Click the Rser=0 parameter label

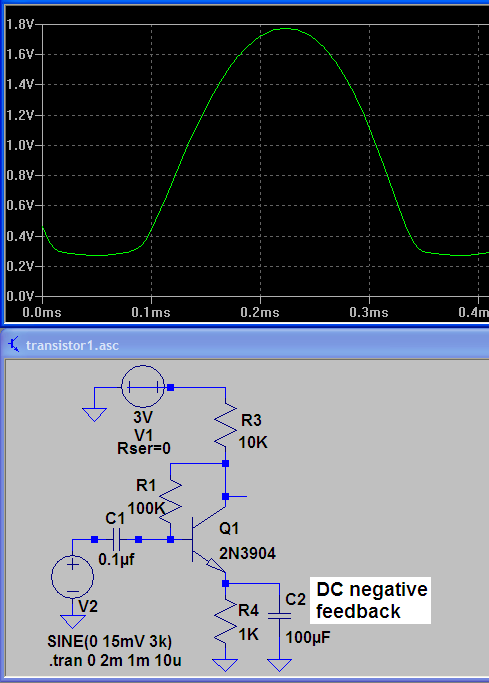pos(144,448)
